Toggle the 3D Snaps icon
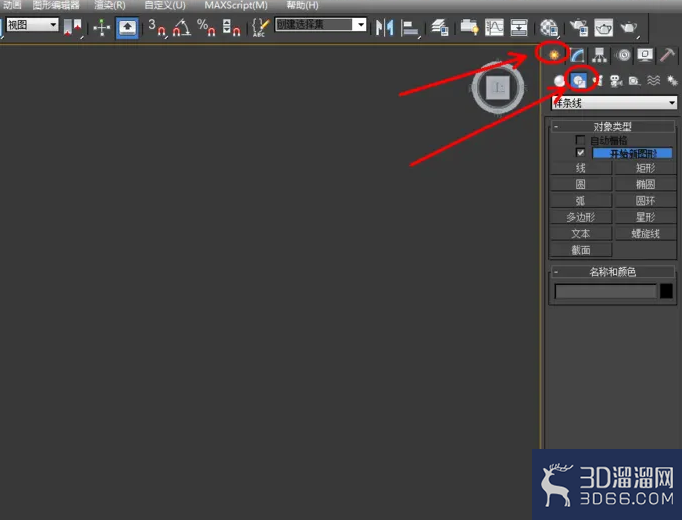Viewport: 682px width, 520px height. pos(157,27)
